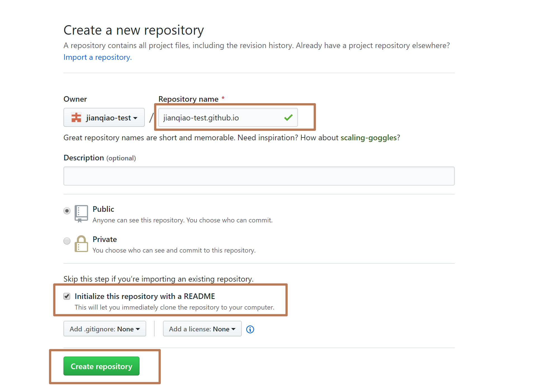Click the Public option label text

point(103,209)
